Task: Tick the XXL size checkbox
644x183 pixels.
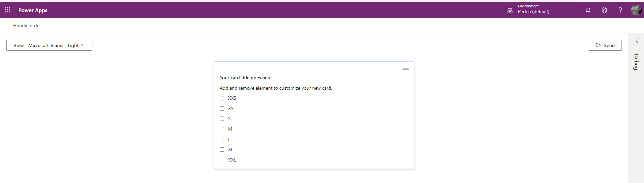Action: tap(222, 160)
